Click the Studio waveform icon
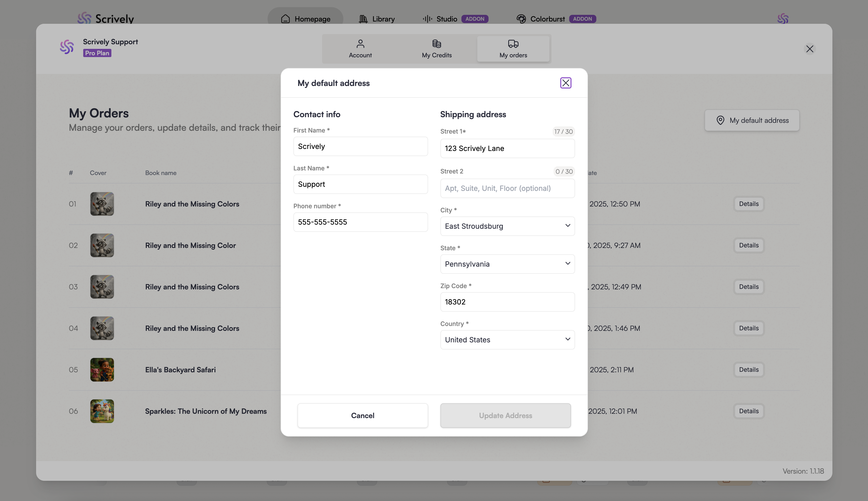Screen dimensions: 868x501 [x=427, y=19]
